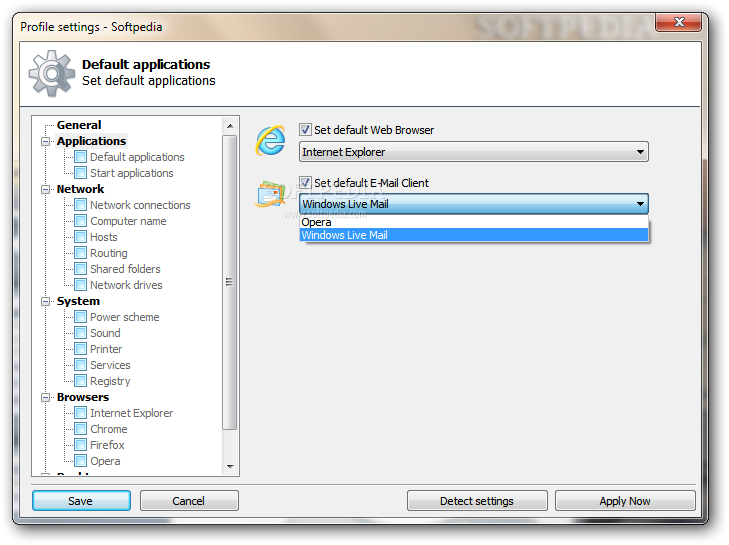Check the Chrome box under Browsers

click(80, 429)
